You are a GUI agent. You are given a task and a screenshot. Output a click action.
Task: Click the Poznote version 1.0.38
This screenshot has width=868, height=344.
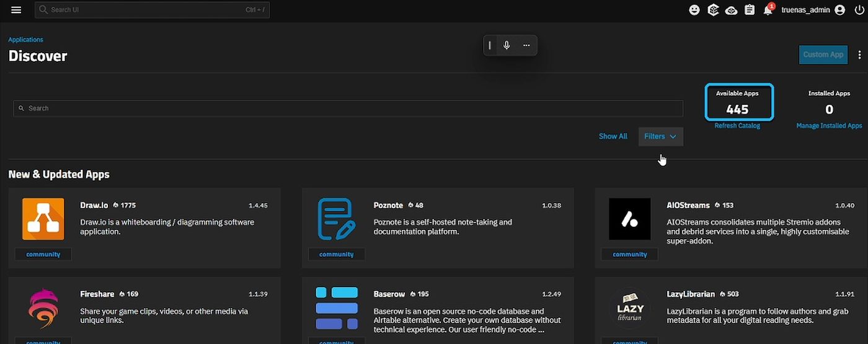point(552,205)
